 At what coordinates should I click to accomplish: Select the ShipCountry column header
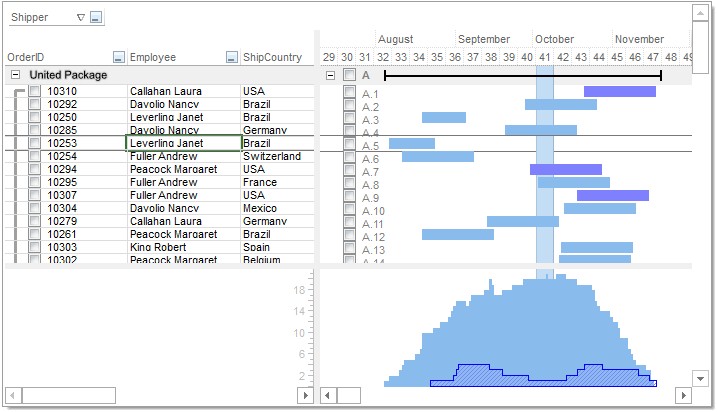pos(274,58)
